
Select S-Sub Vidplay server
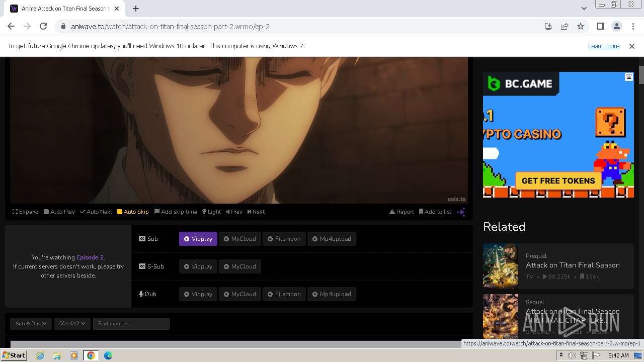[198, 266]
